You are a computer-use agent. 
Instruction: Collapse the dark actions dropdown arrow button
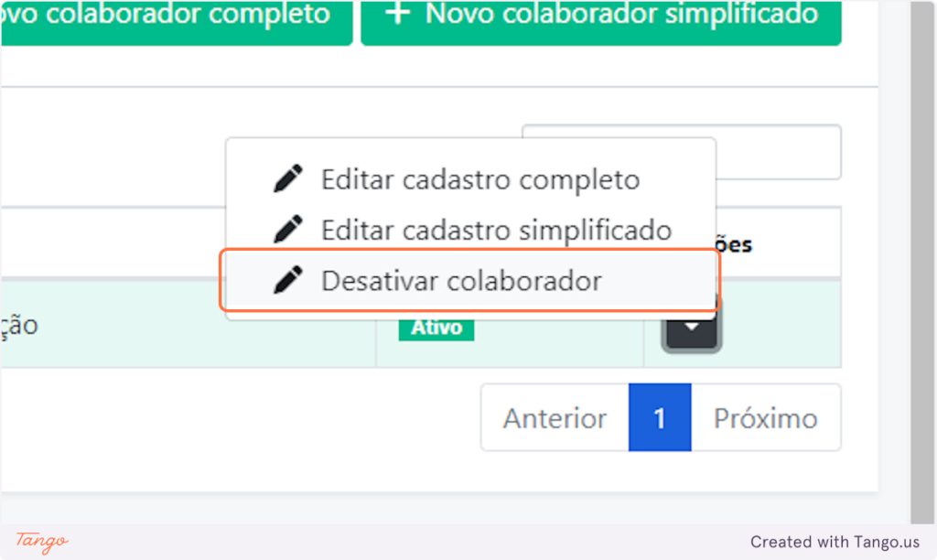pyautogui.click(x=692, y=328)
